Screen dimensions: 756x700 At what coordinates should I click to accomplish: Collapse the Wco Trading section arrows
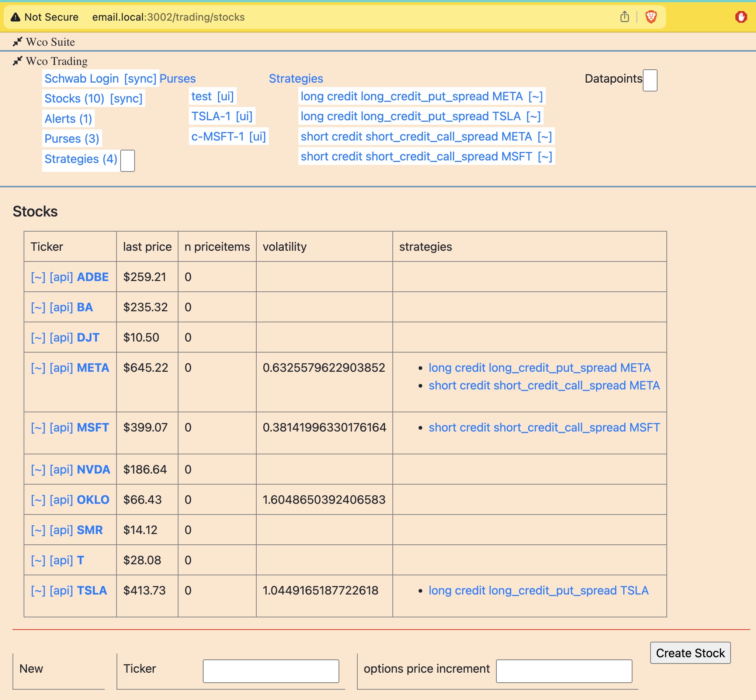pyautogui.click(x=17, y=61)
